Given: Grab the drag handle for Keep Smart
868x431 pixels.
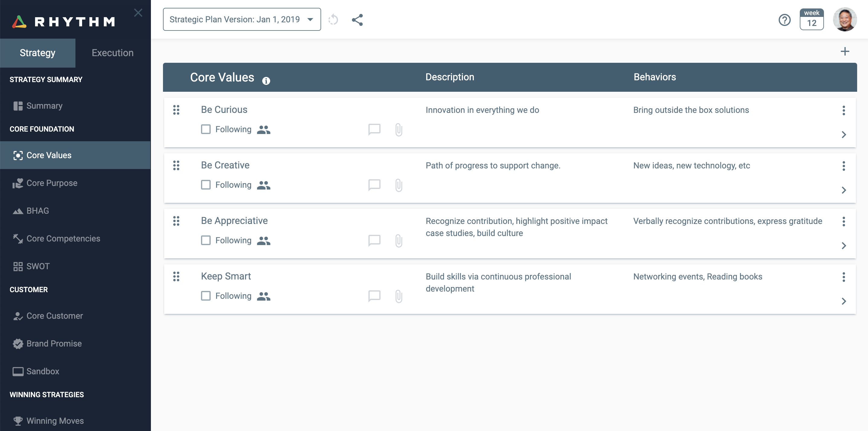Looking at the screenshot, I should [x=176, y=277].
